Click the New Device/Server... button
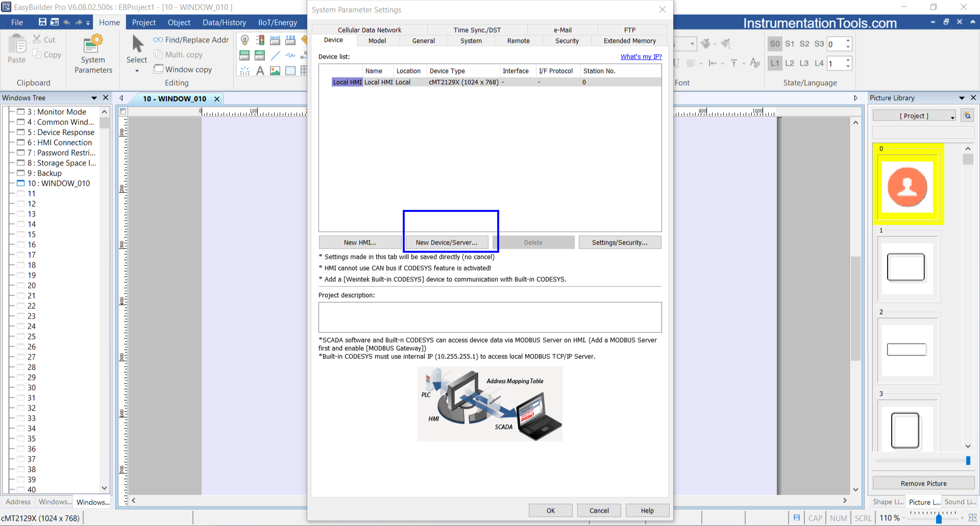This screenshot has height=526, width=980. click(447, 243)
